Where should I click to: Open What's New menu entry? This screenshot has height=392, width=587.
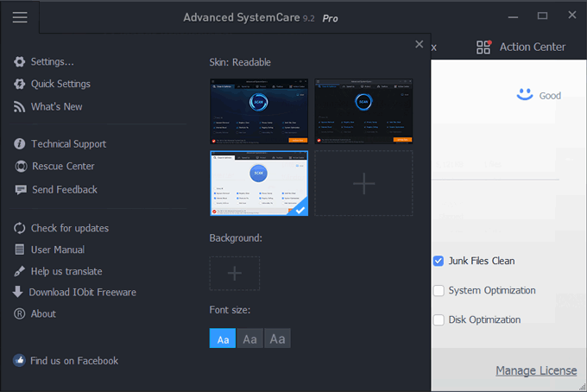point(56,107)
